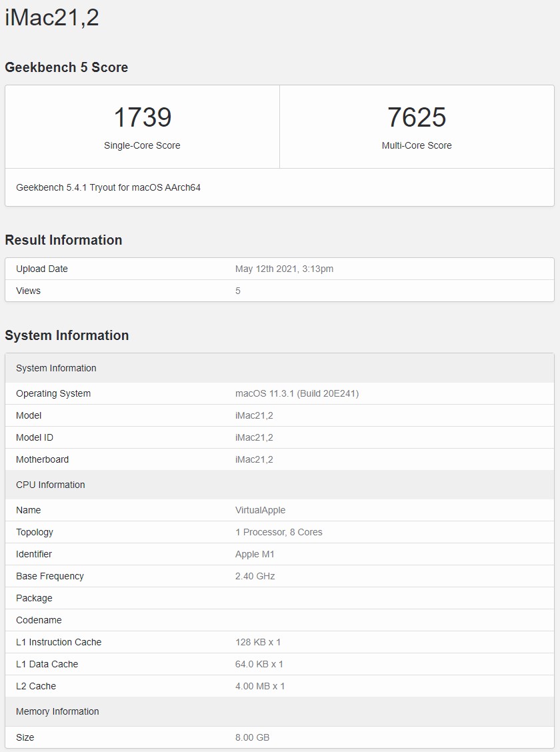Select the 1 Processor, 8 Cores value
Image resolution: width=560 pixels, height=752 pixels.
click(279, 532)
